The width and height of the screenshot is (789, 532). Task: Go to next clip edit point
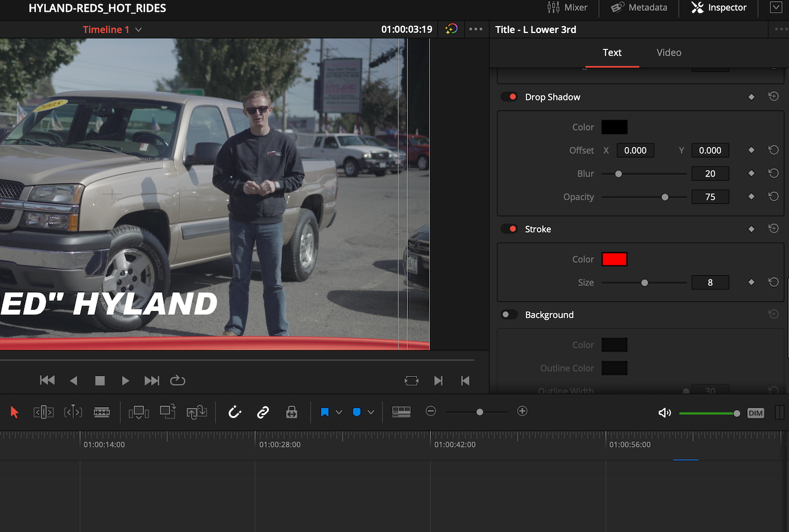[439, 380]
